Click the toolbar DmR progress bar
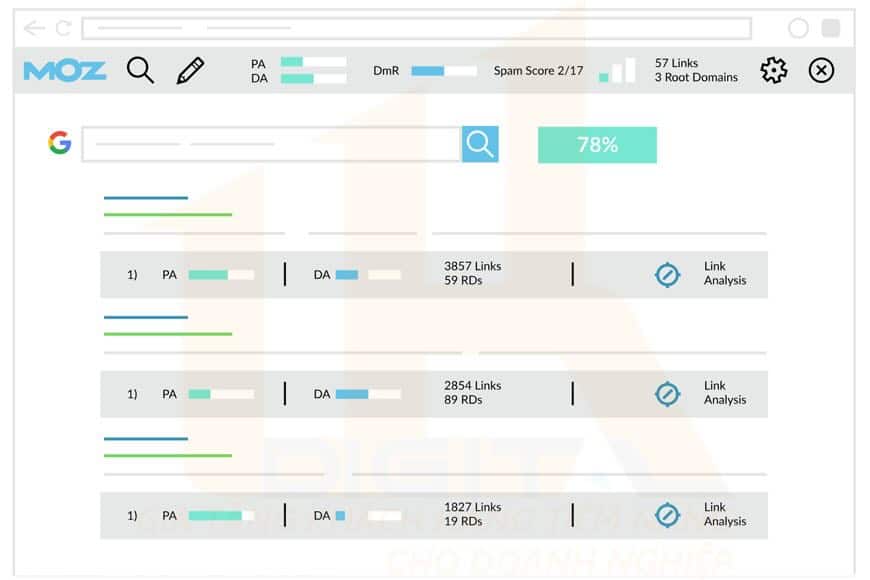Viewport: 870px width, 580px height. click(x=444, y=70)
